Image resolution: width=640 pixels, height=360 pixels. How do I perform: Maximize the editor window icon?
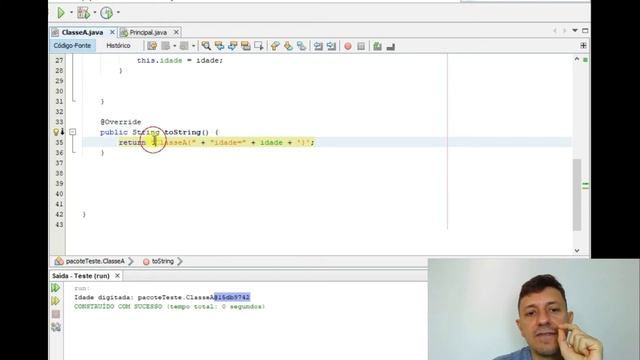[585, 31]
